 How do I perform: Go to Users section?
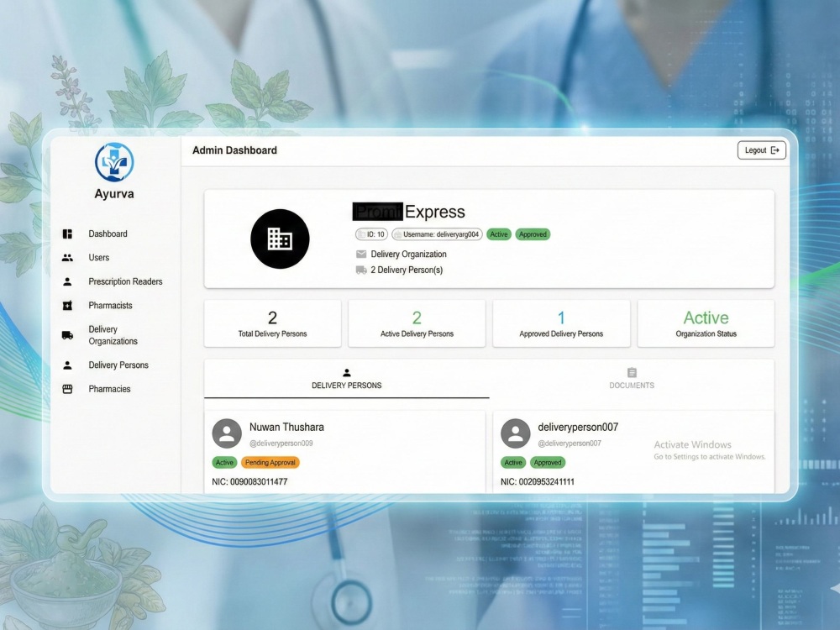(98, 258)
